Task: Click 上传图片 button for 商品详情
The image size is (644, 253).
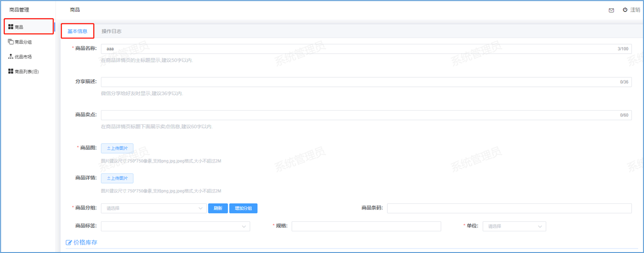Action: [x=117, y=178]
